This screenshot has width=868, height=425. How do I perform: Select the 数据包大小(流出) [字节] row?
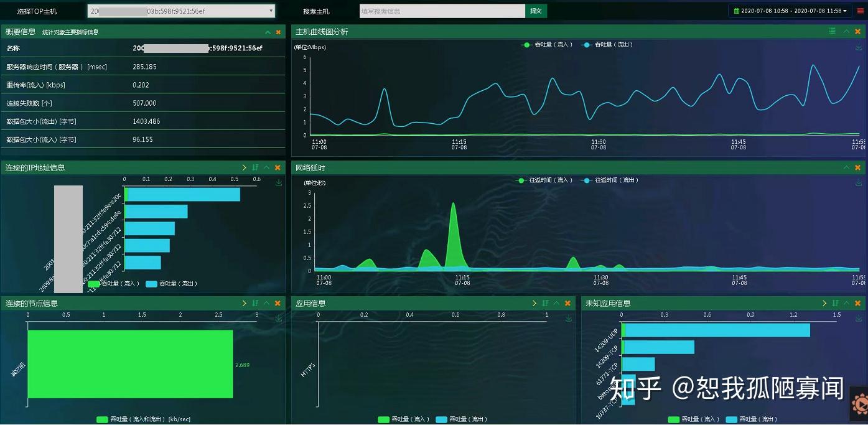[x=142, y=121]
